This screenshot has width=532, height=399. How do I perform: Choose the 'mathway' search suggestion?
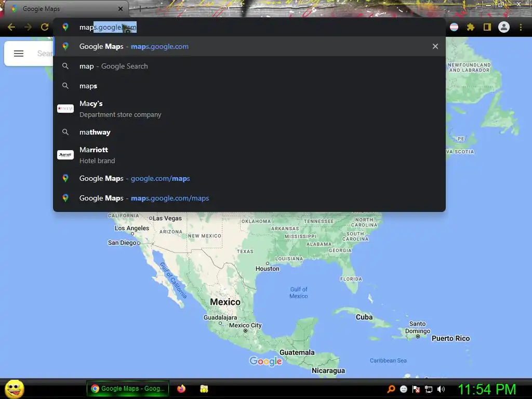click(249, 132)
